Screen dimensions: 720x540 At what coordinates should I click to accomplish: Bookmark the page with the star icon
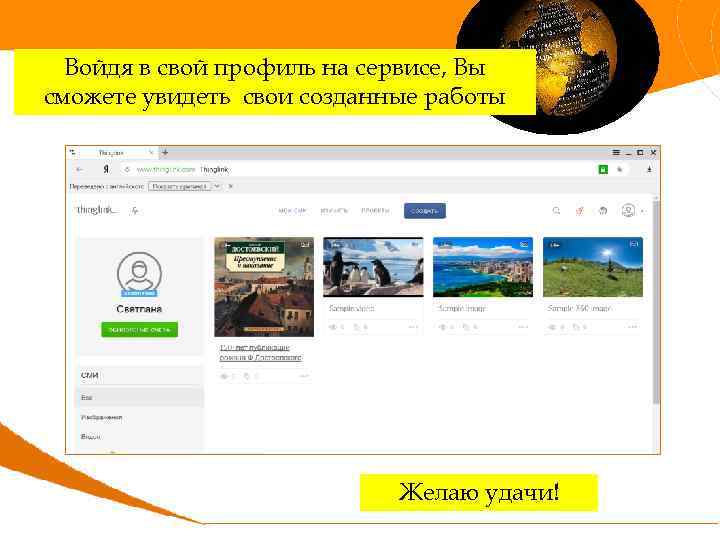pos(619,169)
